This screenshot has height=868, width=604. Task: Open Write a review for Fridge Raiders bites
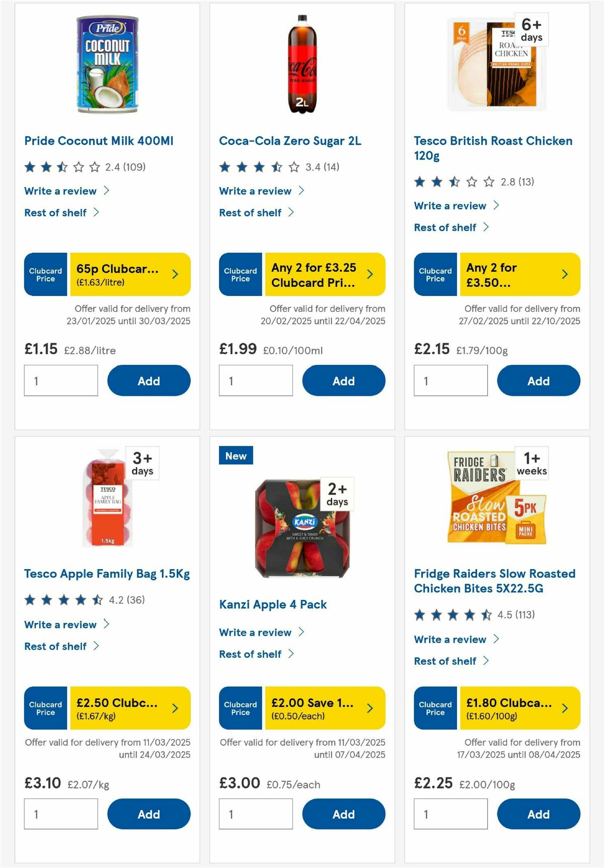[x=455, y=640]
